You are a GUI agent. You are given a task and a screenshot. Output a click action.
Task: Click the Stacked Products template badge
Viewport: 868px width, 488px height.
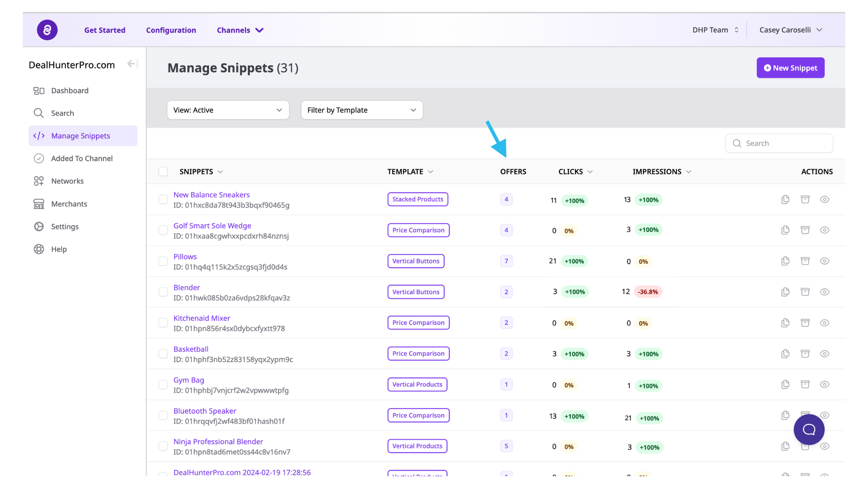(418, 200)
